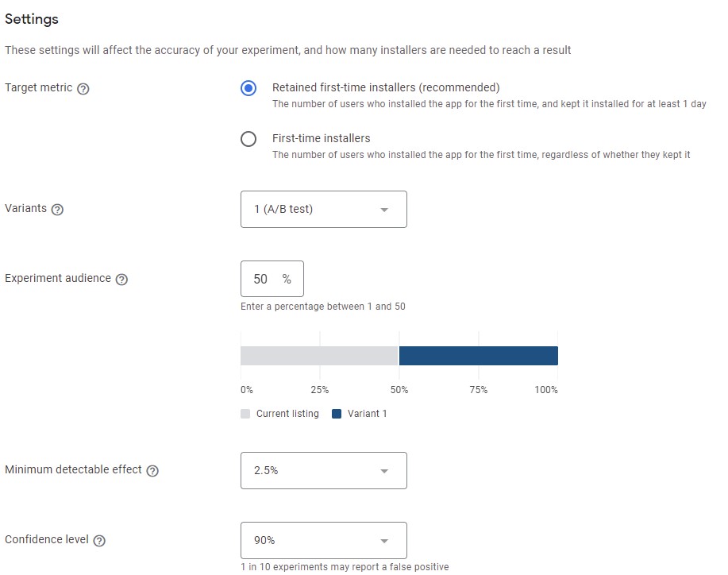The width and height of the screenshot is (728, 575).
Task: Click the caret on the Confidence level dropdown
Action: 384,539
